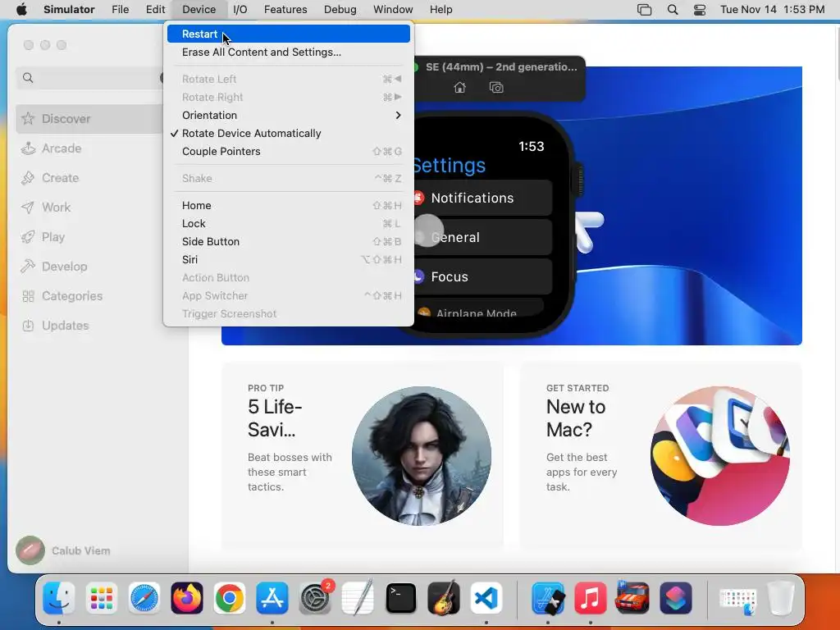Open Launchpad from the Dock
This screenshot has height=630, width=840.
(x=101, y=597)
